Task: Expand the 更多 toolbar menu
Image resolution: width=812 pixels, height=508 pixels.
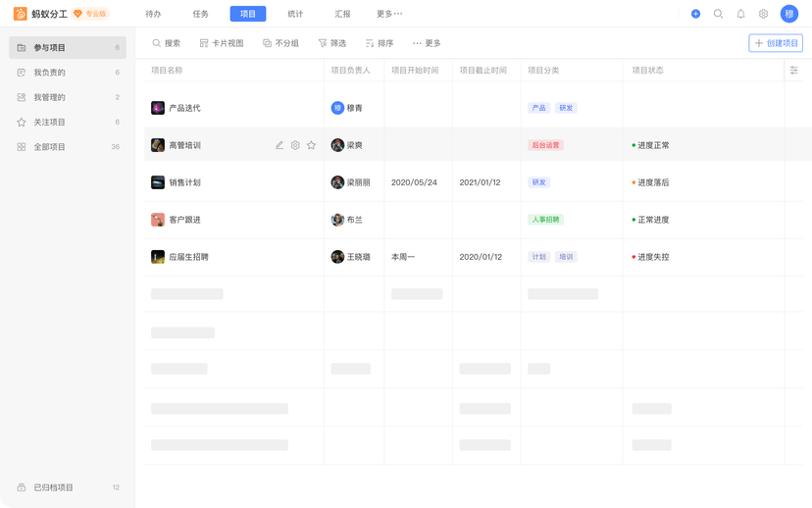Action: pos(427,43)
